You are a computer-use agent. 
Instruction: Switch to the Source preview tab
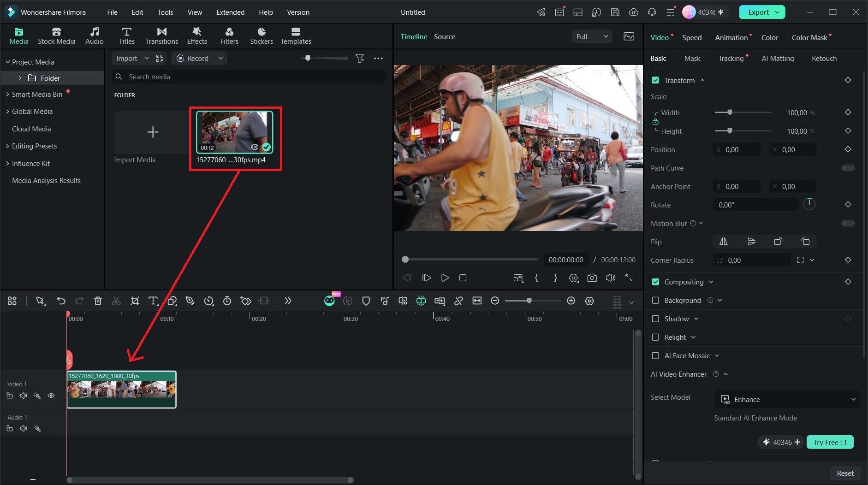pyautogui.click(x=444, y=37)
